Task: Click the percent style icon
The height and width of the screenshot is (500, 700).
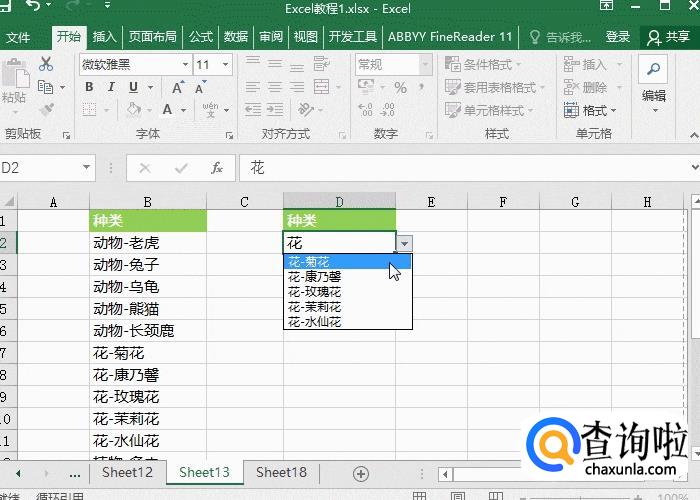Action: (400, 88)
